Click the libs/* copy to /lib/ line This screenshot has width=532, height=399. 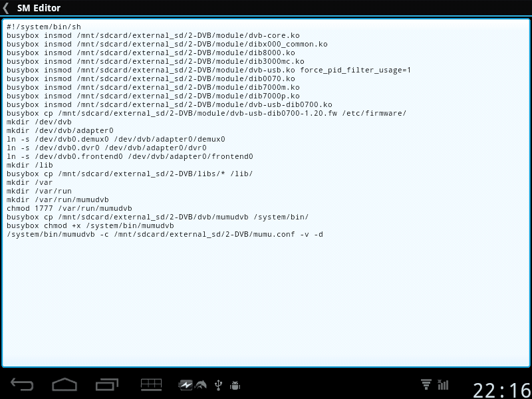(x=130, y=174)
